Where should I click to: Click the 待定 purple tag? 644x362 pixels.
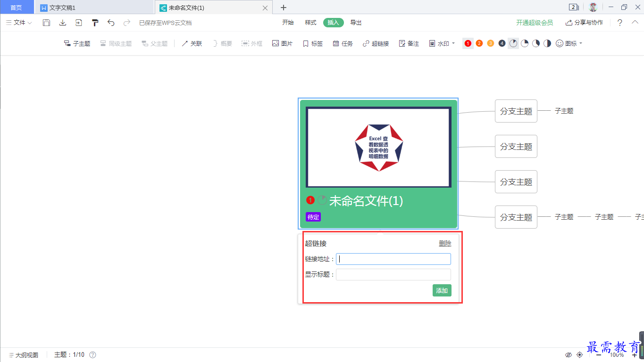point(313,217)
